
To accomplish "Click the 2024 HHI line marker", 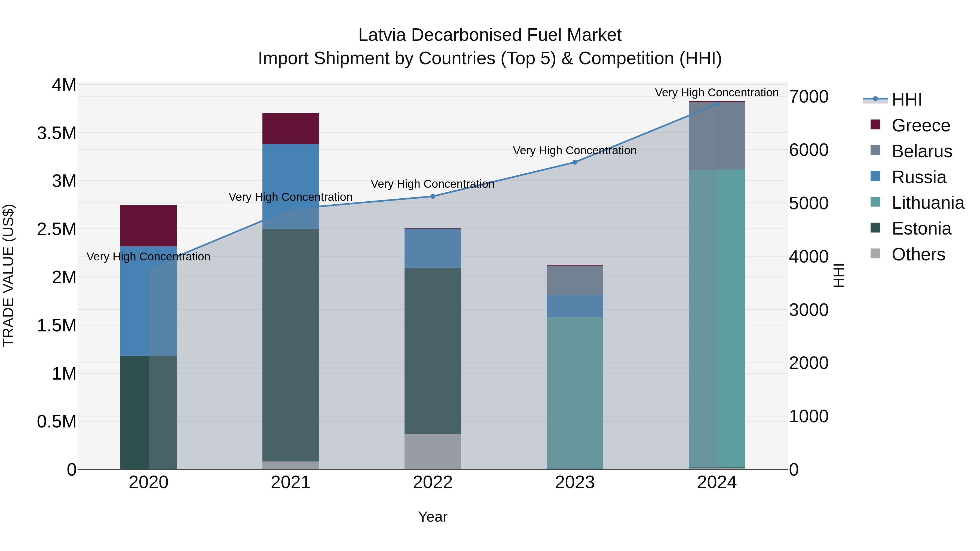I will [x=717, y=104].
